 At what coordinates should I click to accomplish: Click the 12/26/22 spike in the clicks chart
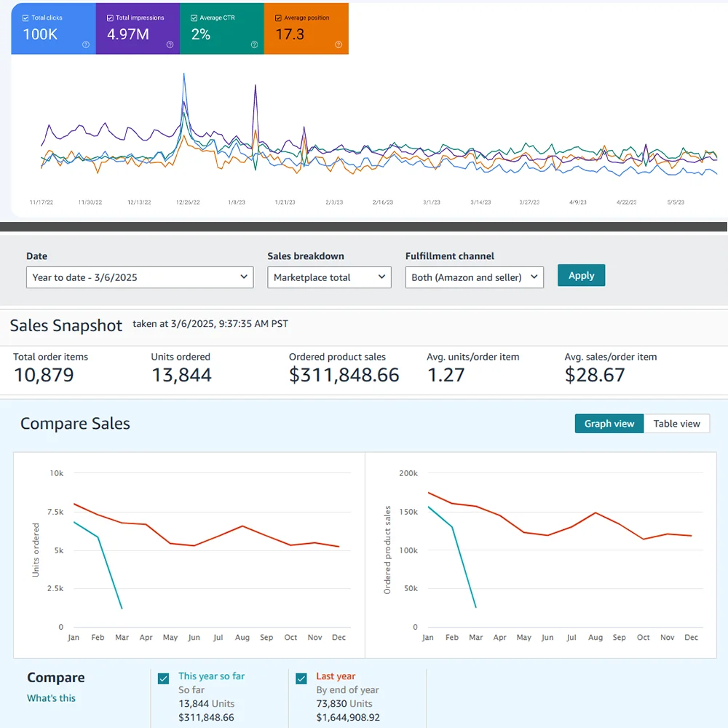click(184, 74)
